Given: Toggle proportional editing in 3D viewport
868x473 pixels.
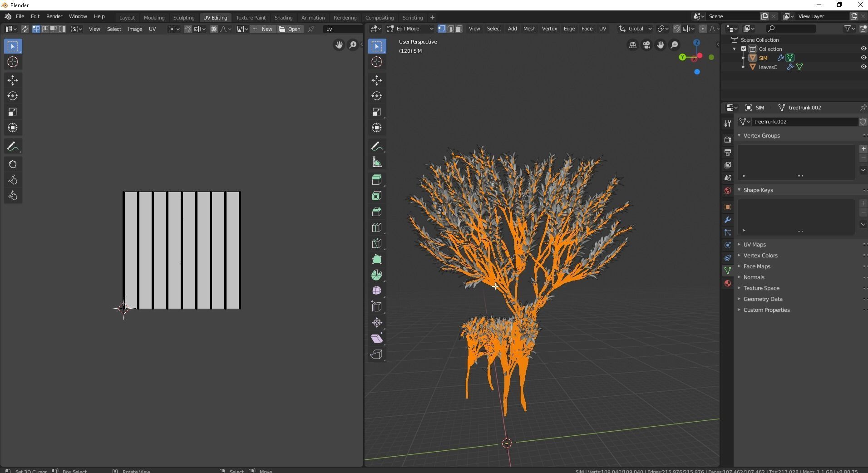Looking at the screenshot, I should (702, 29).
